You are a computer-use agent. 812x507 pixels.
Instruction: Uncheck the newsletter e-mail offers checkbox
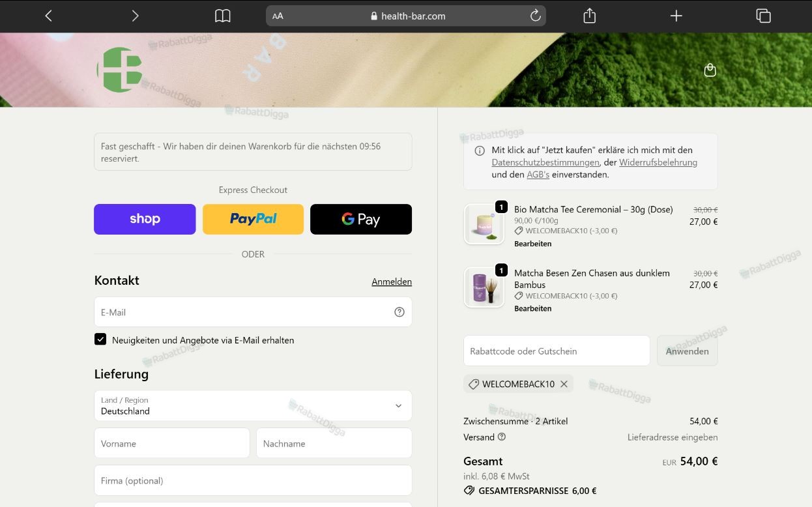coord(100,340)
